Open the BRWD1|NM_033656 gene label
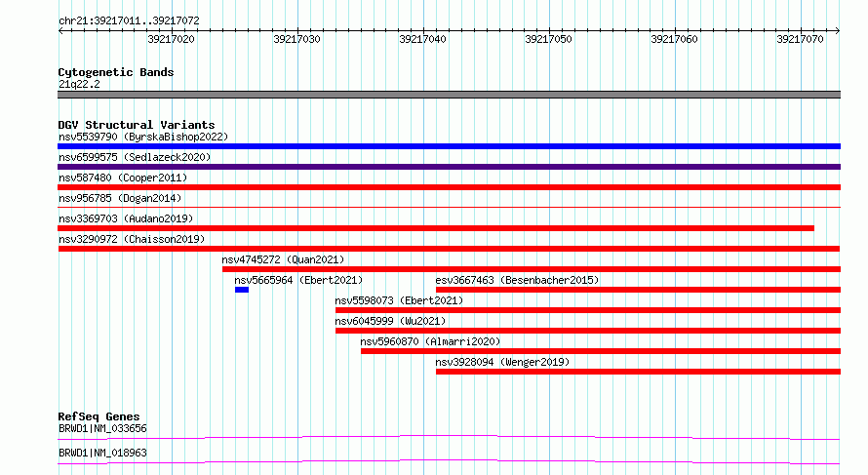The height and width of the screenshot is (475, 868). pyautogui.click(x=102, y=428)
